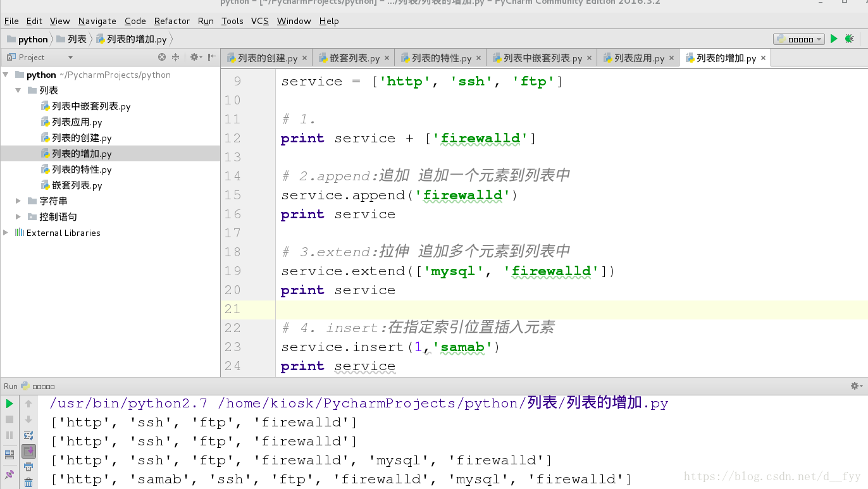Screen dimensions: 868x489
Task: Rerun the program from the Run panel
Action: point(9,404)
